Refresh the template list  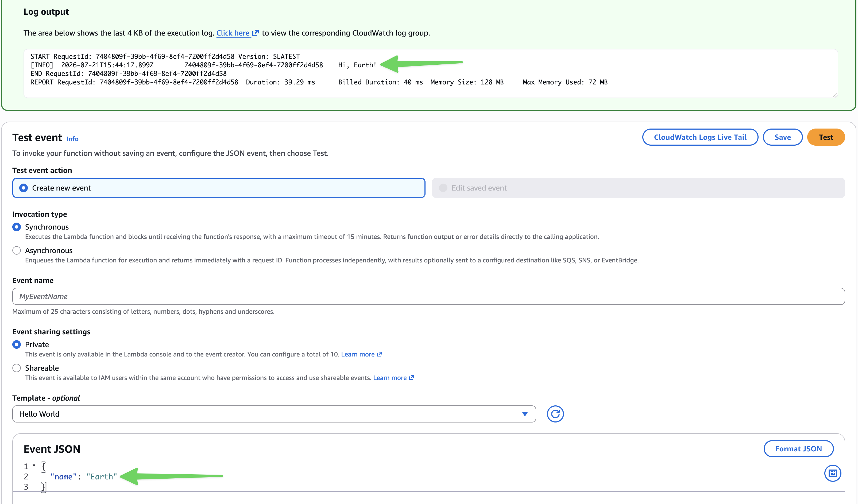click(555, 414)
